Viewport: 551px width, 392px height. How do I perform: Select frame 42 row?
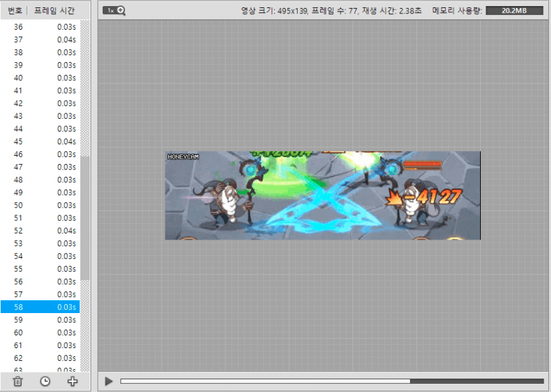pyautogui.click(x=40, y=103)
